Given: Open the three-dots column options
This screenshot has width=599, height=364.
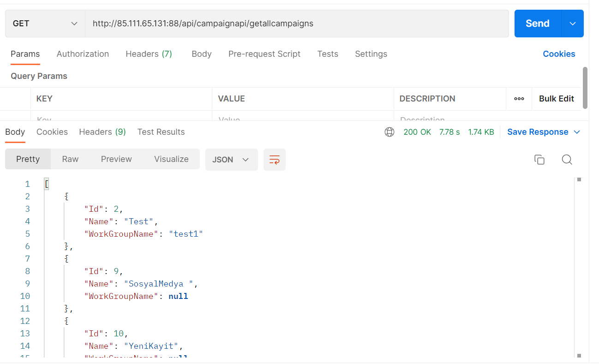Looking at the screenshot, I should click(519, 99).
